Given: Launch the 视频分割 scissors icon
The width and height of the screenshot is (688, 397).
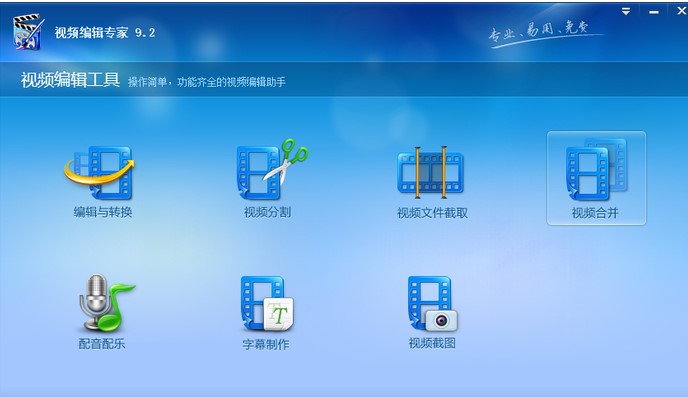Looking at the screenshot, I should click(x=272, y=169).
